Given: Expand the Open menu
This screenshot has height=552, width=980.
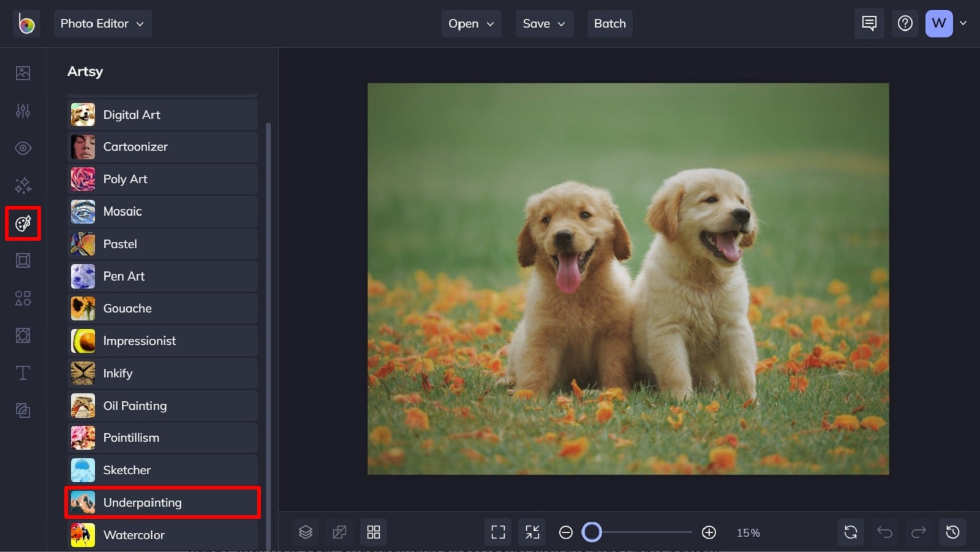Looking at the screenshot, I should 471,23.
